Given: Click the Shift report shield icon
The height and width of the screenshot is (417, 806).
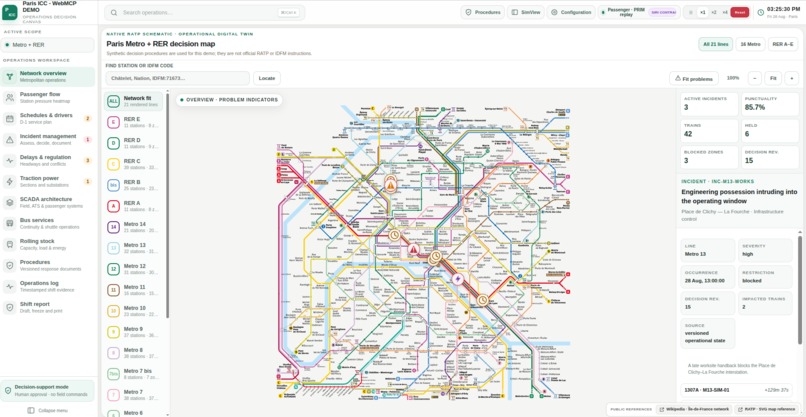Looking at the screenshot, I should pyautogui.click(x=9, y=307).
